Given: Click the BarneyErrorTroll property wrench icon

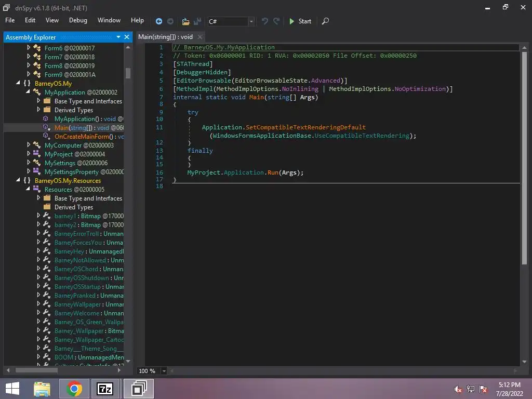Looking at the screenshot, I should pyautogui.click(x=47, y=233).
